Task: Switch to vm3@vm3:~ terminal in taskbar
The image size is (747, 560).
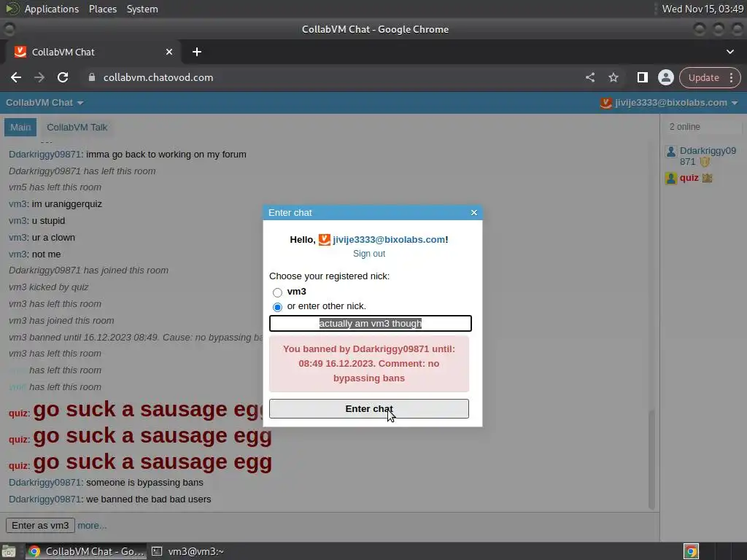Action: pos(187,551)
